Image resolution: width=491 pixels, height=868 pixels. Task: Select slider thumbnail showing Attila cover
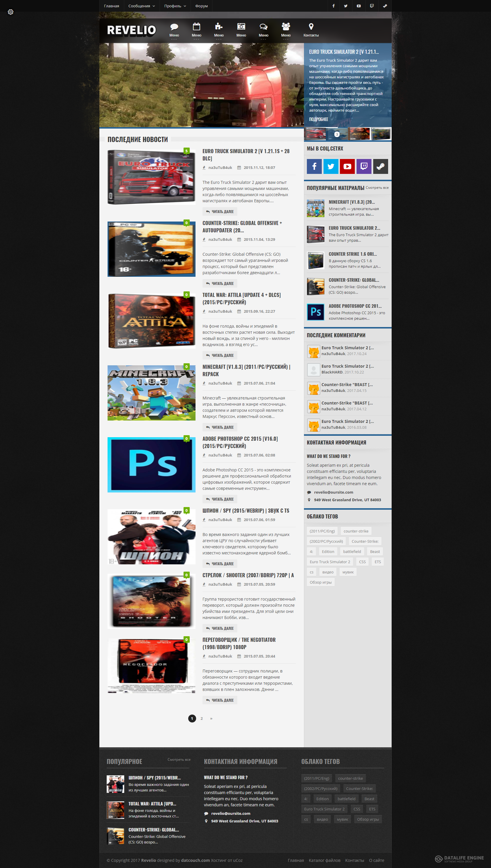click(359, 134)
